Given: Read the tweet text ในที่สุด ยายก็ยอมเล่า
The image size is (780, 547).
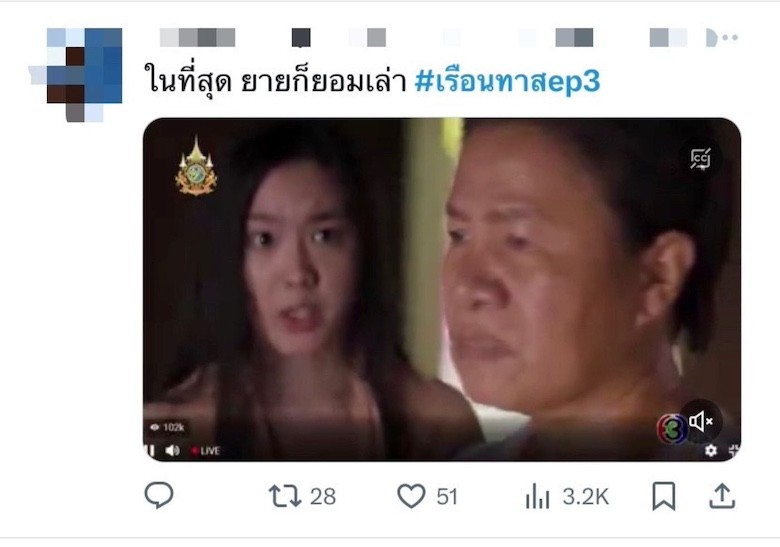Looking at the screenshot, I should [x=275, y=81].
